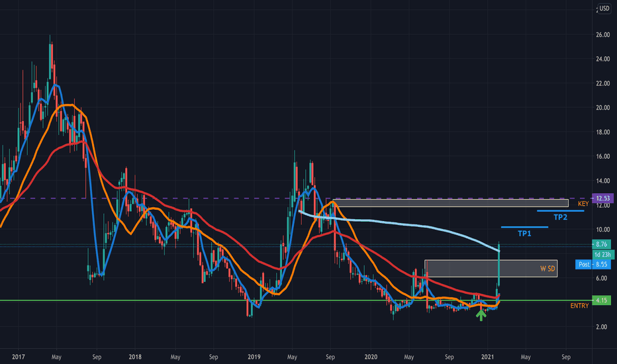Select the KEY zone rectangle drawing

coord(451,203)
